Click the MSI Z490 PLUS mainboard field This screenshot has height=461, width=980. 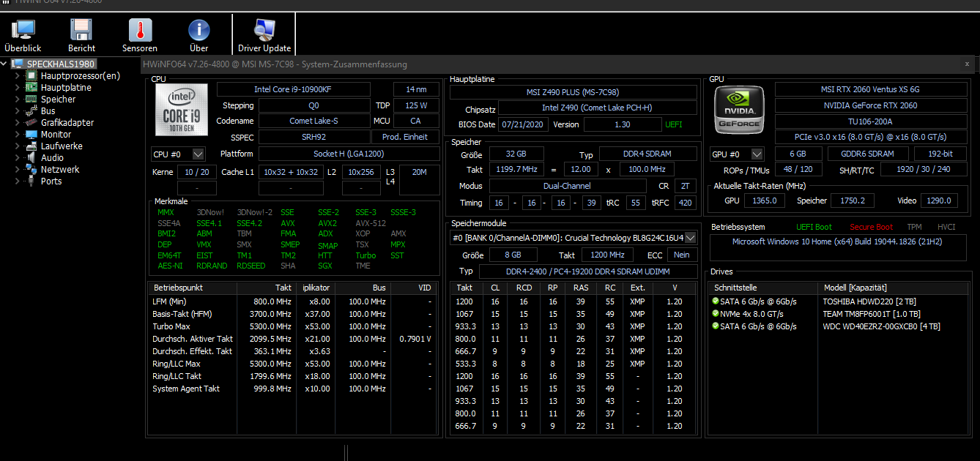(573, 92)
